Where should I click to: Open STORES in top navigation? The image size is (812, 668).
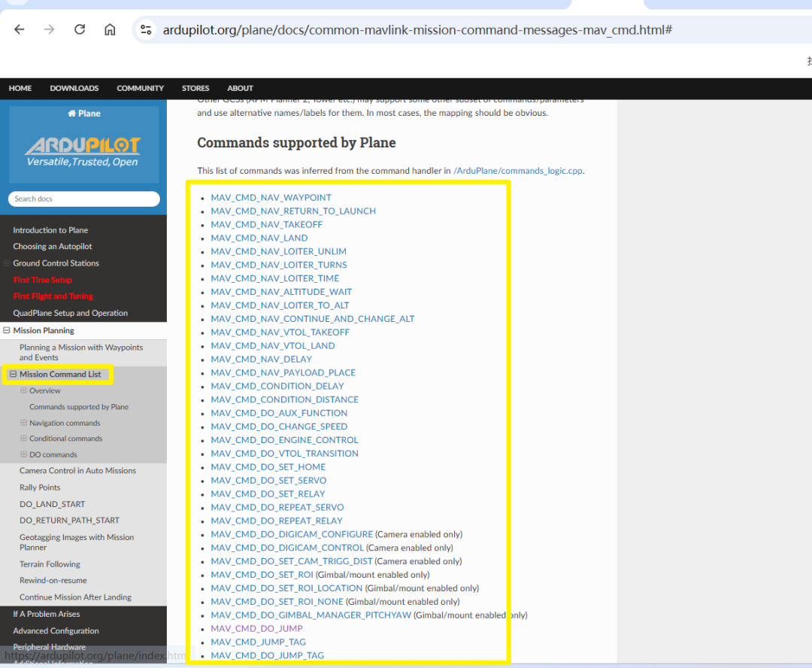195,88
